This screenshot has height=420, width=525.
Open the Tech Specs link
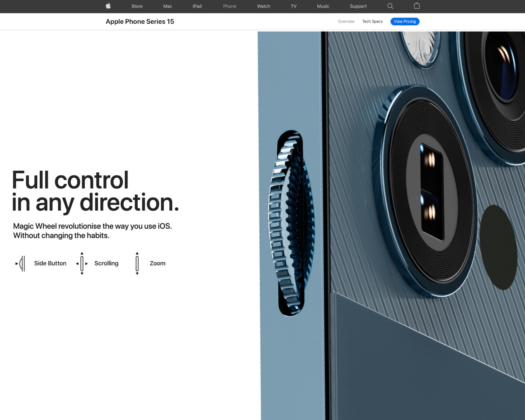[373, 21]
